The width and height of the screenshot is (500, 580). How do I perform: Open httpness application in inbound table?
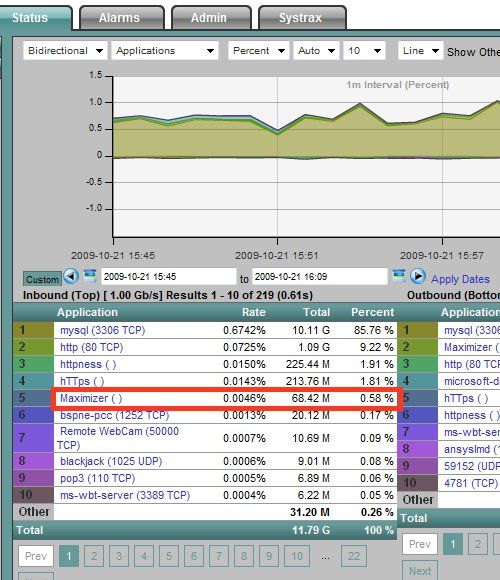pyautogui.click(x=88, y=364)
